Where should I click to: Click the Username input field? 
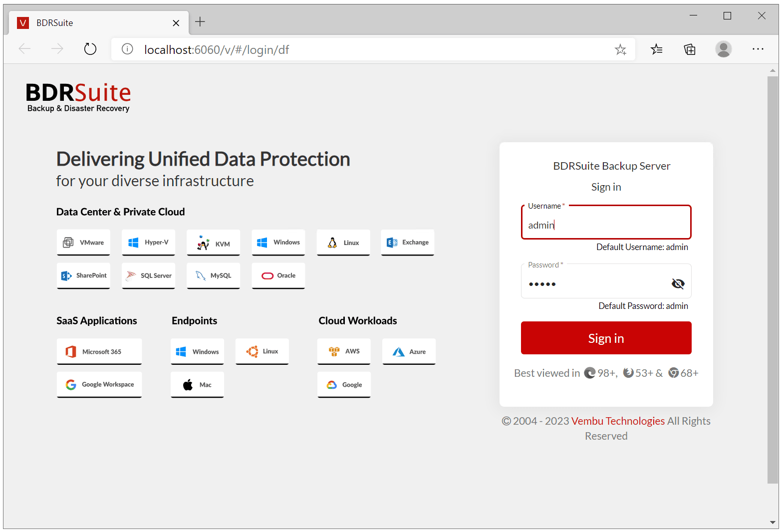tap(606, 223)
